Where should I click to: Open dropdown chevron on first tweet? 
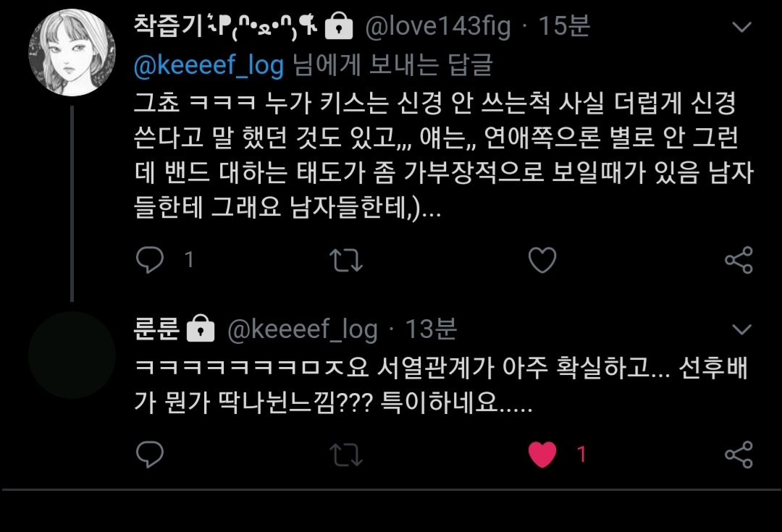tap(741, 27)
